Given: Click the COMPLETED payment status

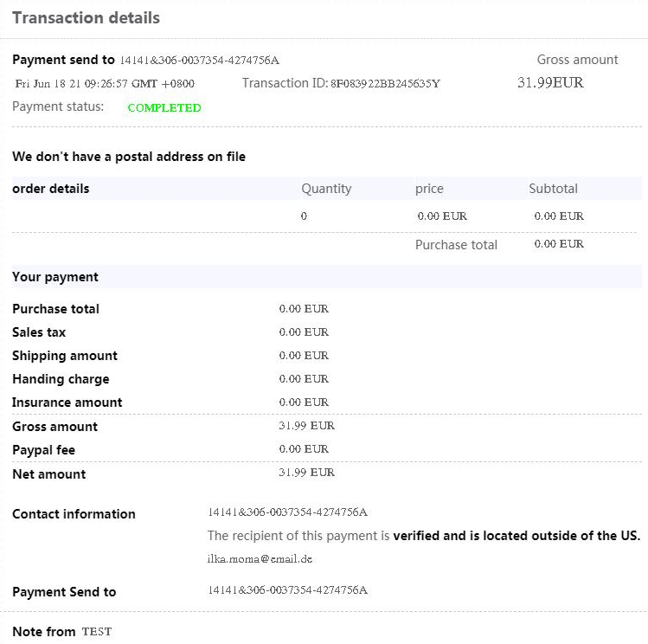Looking at the screenshot, I should coord(164,108).
